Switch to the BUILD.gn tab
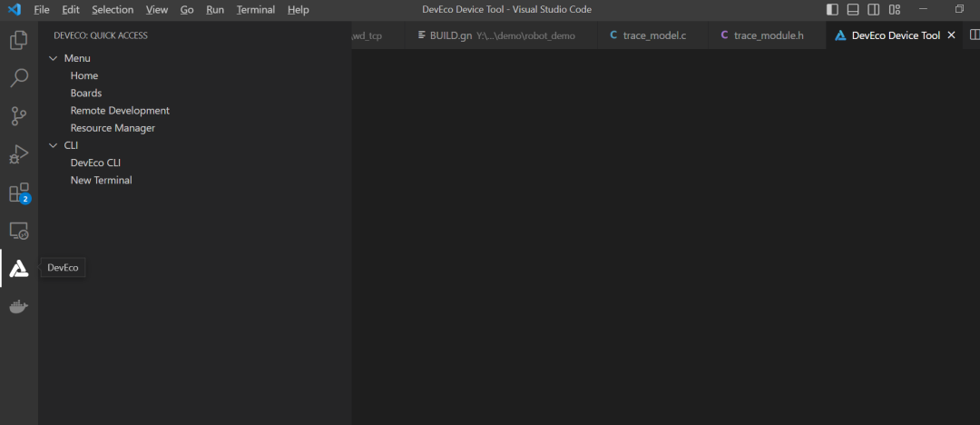The width and height of the screenshot is (980, 425). pos(499,35)
